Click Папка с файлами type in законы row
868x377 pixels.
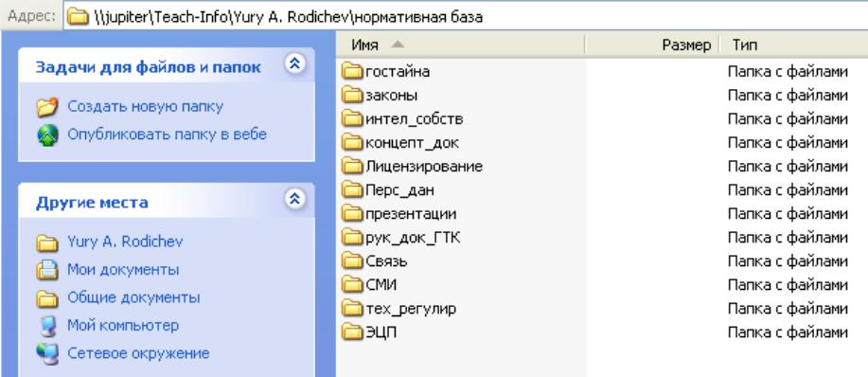point(788,96)
